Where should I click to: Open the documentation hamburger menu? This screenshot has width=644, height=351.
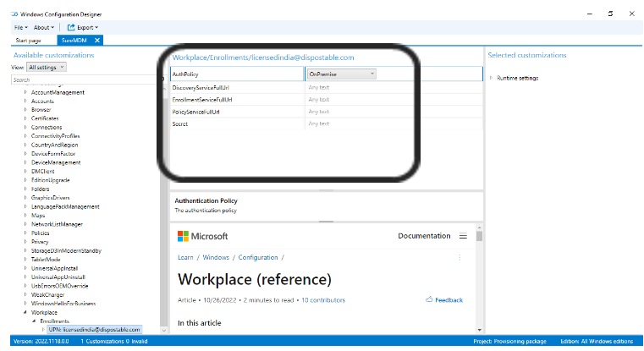pyautogui.click(x=463, y=236)
